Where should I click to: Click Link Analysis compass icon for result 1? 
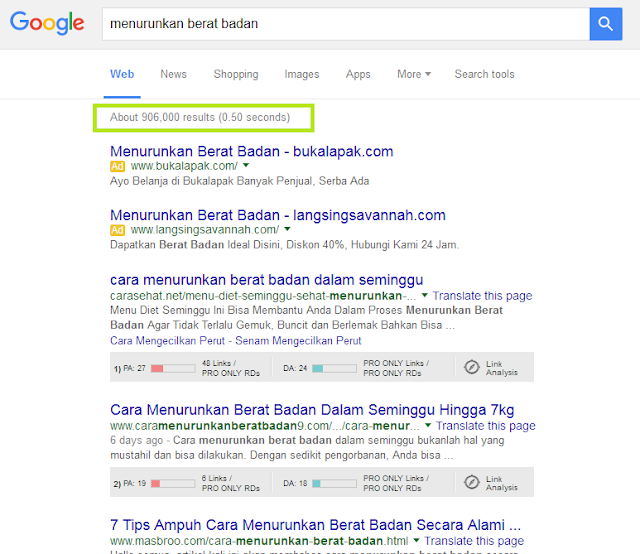coord(471,367)
